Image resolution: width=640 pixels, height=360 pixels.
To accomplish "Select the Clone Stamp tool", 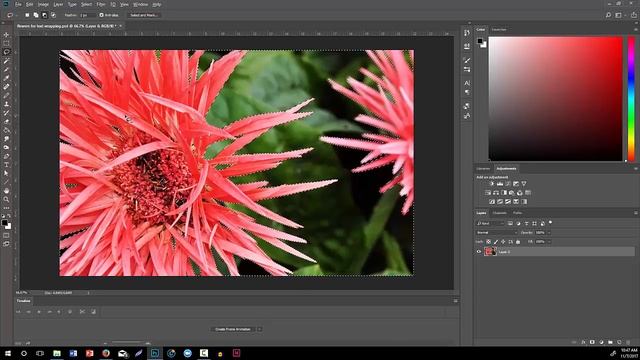I will tap(6, 104).
